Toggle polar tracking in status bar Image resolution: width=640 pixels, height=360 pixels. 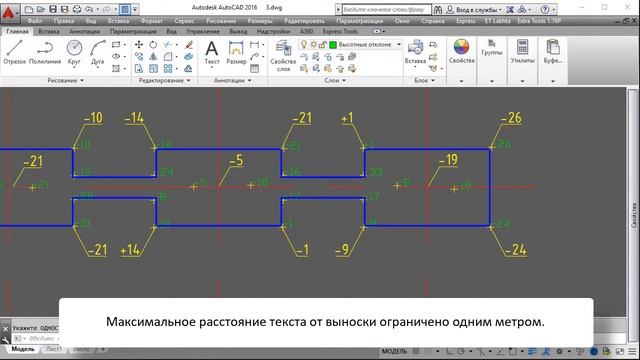click(x=461, y=351)
